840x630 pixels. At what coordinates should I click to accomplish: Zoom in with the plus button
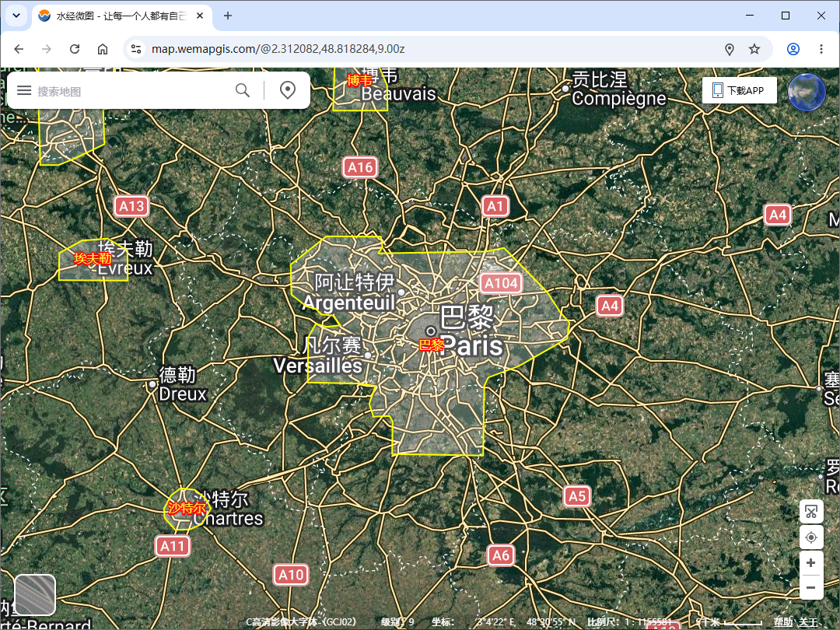(x=811, y=563)
